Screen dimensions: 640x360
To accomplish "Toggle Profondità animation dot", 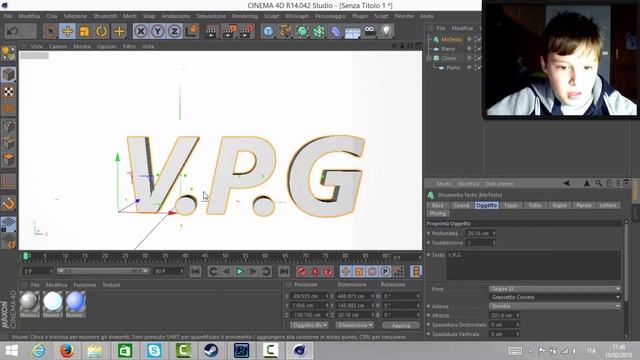I will (429, 233).
